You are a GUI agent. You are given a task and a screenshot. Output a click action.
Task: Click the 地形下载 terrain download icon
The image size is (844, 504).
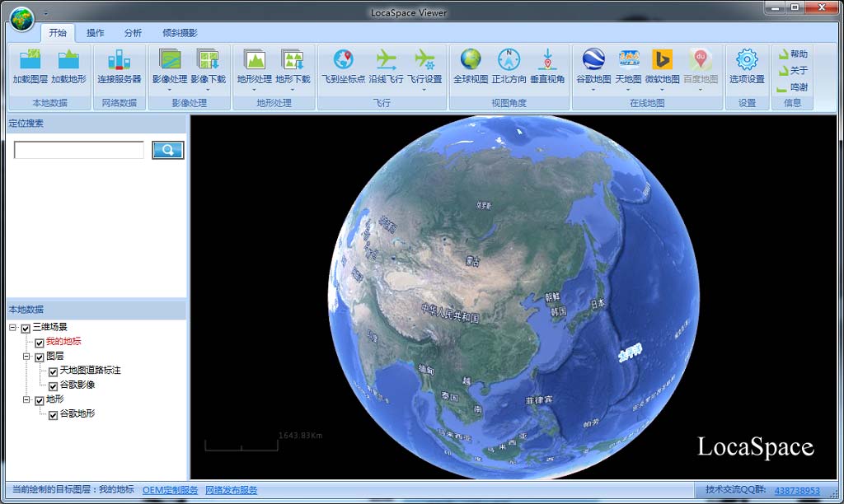tap(293, 59)
